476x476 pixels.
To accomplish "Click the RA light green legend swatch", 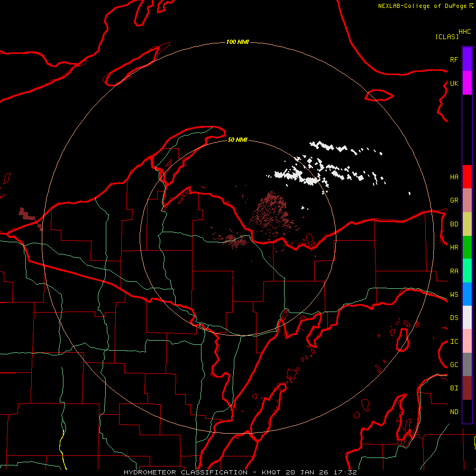I will 467,271.
